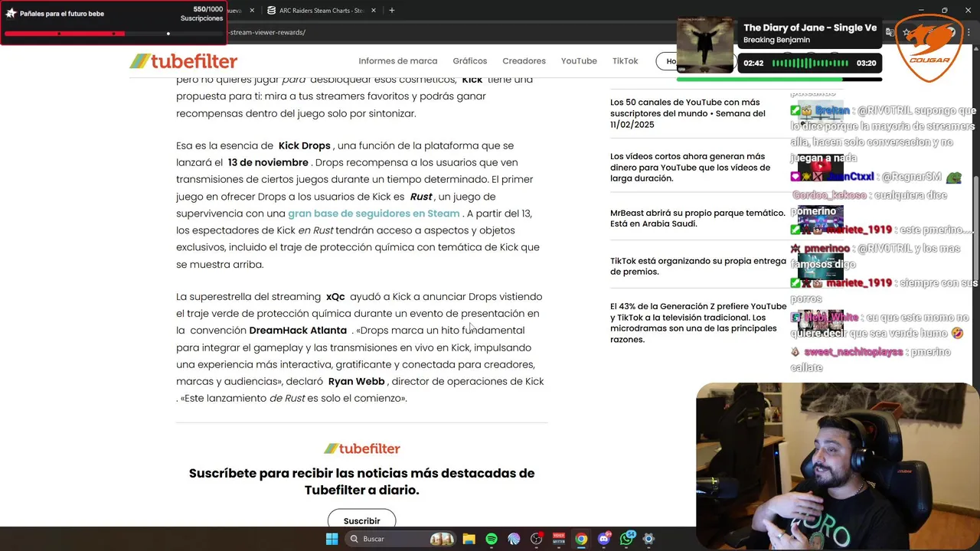Click chat username sweet_nachitoplays
This screenshot has width=980, height=551.
(853, 352)
